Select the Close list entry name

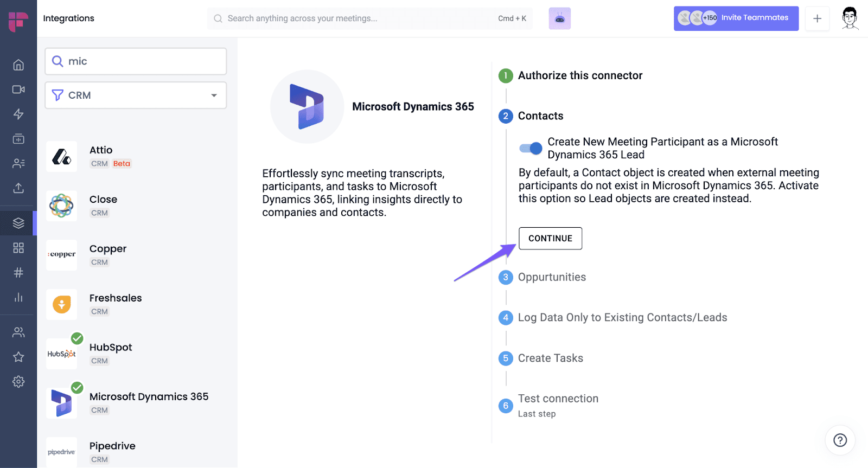(103, 200)
